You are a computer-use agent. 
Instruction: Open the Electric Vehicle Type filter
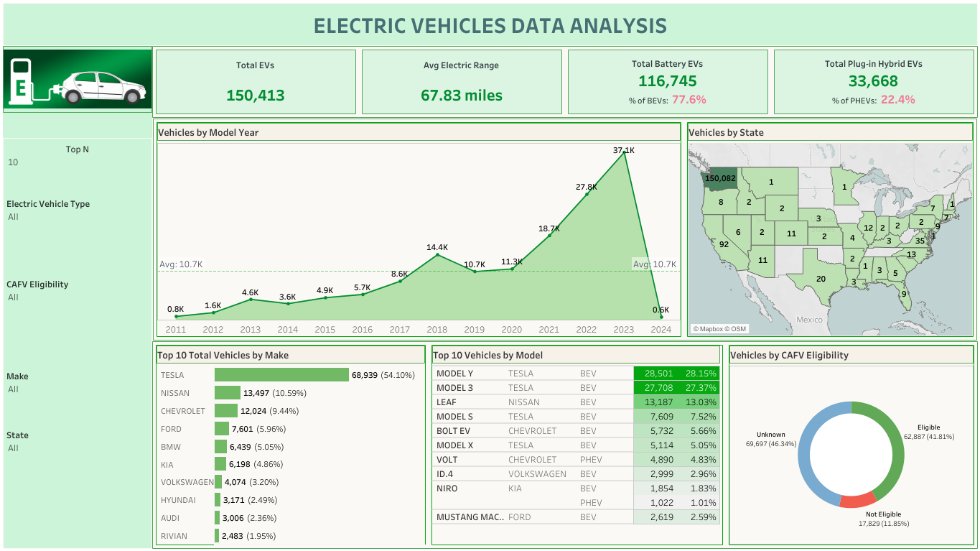tap(78, 217)
